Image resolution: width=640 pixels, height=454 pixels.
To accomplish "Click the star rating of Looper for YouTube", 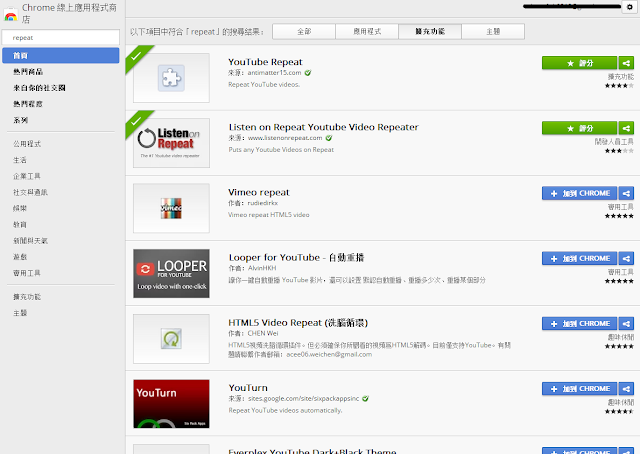I will 619,281.
